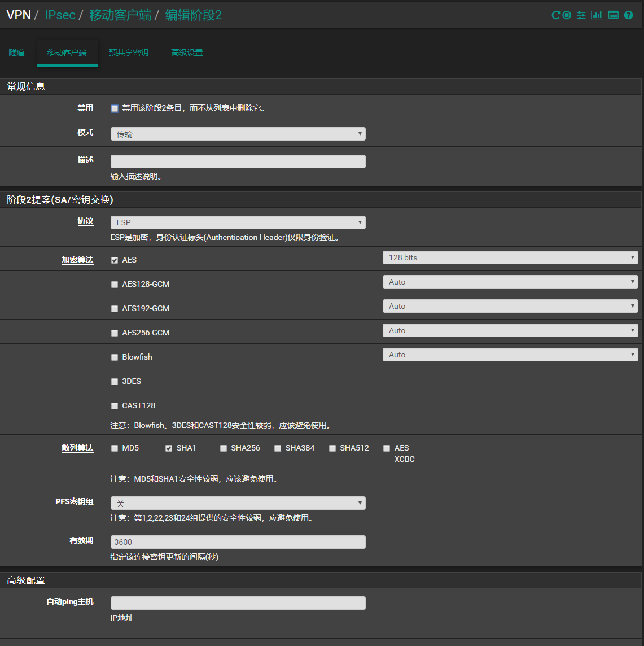The width and height of the screenshot is (644, 646).
Task: Check the SHA256 hash algorithm
Action: click(224, 448)
